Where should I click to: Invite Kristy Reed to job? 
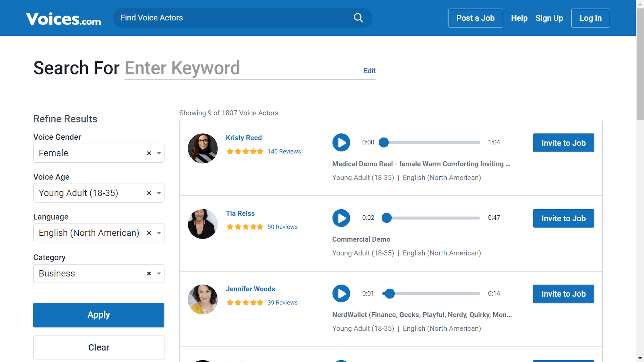tap(563, 143)
